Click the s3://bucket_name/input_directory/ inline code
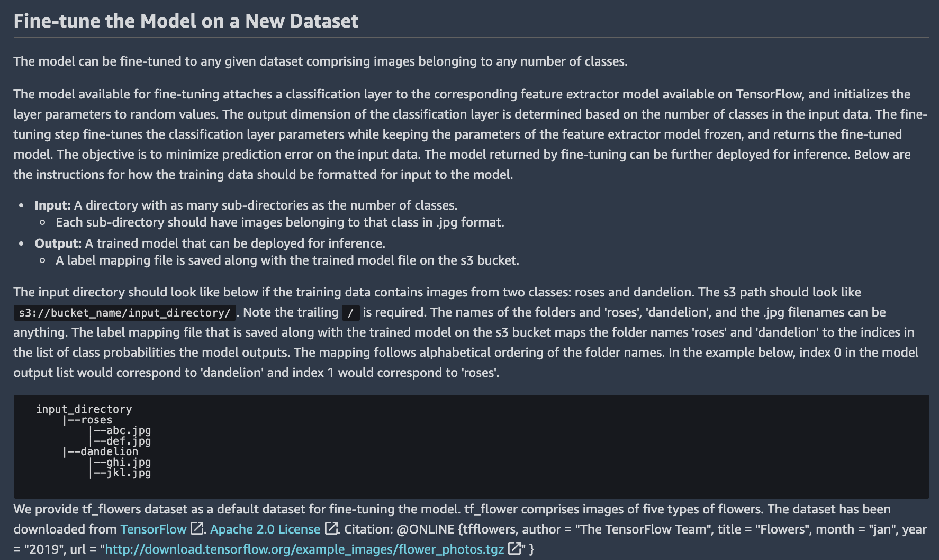The width and height of the screenshot is (939, 560). (x=124, y=313)
